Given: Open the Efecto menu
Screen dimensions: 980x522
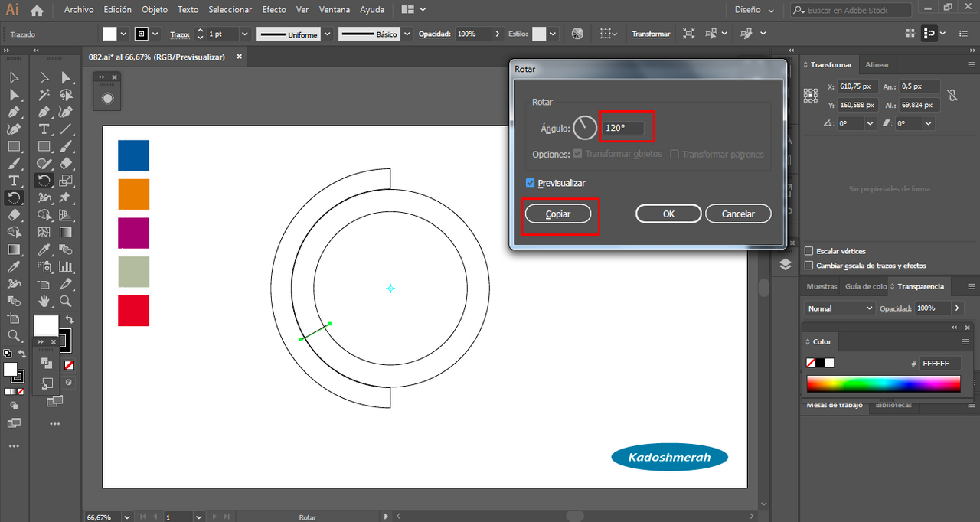Looking at the screenshot, I should (x=274, y=10).
